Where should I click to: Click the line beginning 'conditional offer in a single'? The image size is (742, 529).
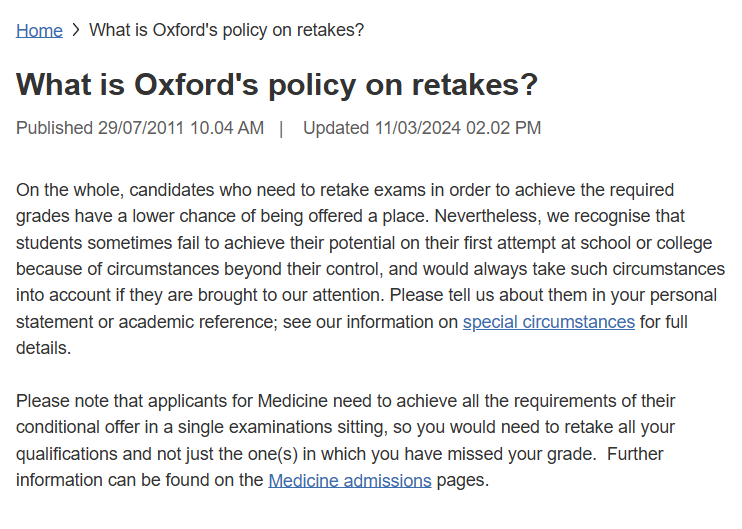(x=345, y=427)
